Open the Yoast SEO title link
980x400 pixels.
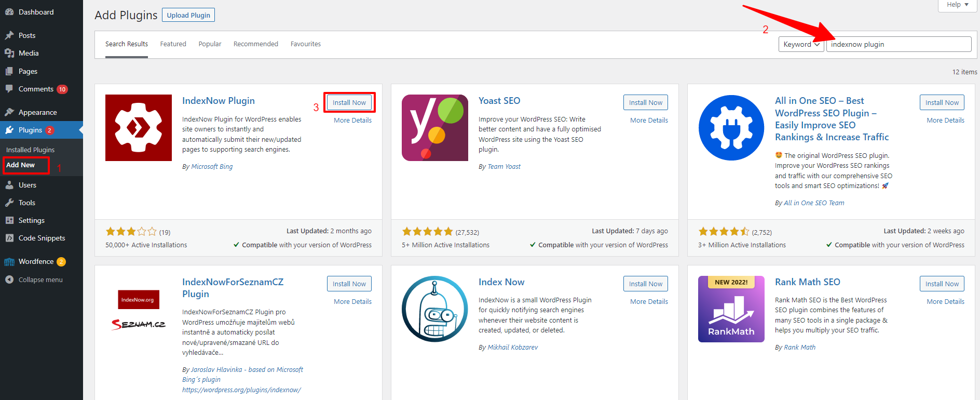(499, 101)
